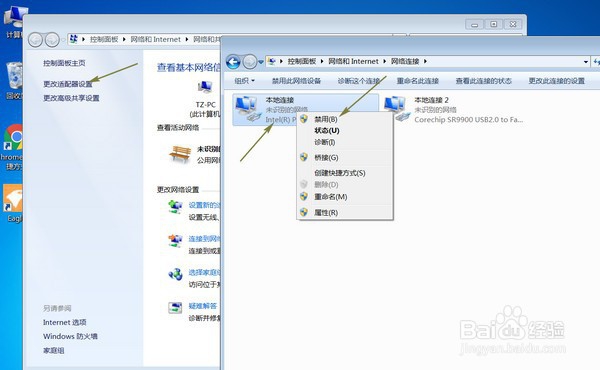Image resolution: width=600 pixels, height=370 pixels.
Task: Open 属性(R) from the context menu
Action: click(x=326, y=212)
